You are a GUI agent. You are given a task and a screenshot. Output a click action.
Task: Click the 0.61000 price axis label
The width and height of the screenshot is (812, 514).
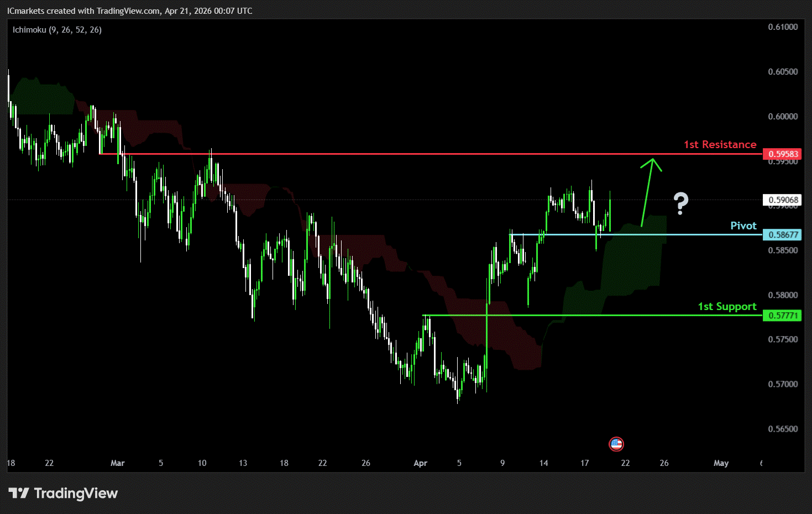click(783, 27)
